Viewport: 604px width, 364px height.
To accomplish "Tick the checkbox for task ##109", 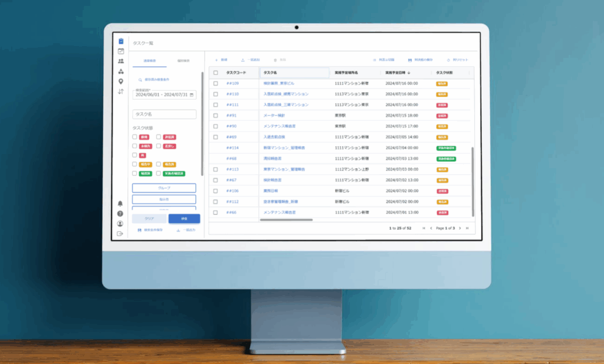I will coord(216,84).
